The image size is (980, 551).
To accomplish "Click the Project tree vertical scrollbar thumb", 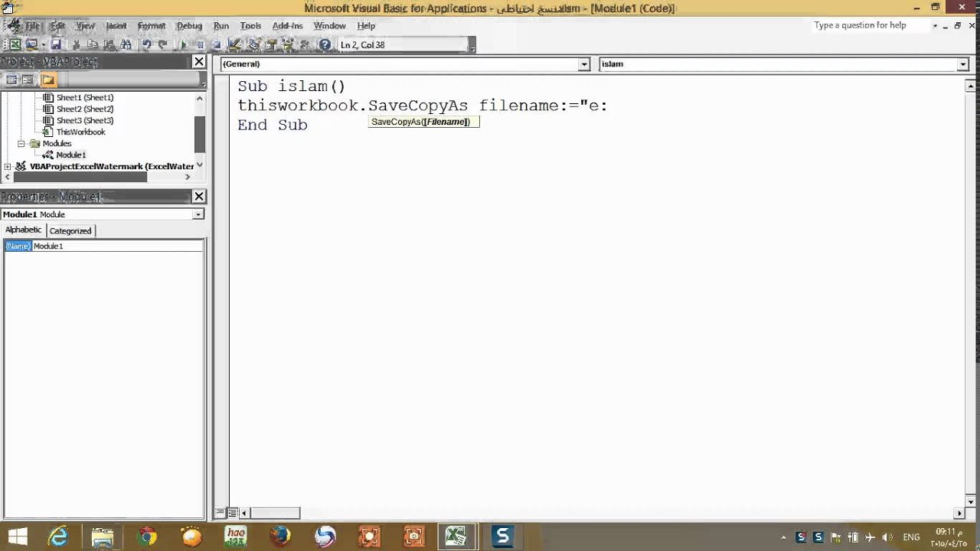I will pyautogui.click(x=200, y=135).
